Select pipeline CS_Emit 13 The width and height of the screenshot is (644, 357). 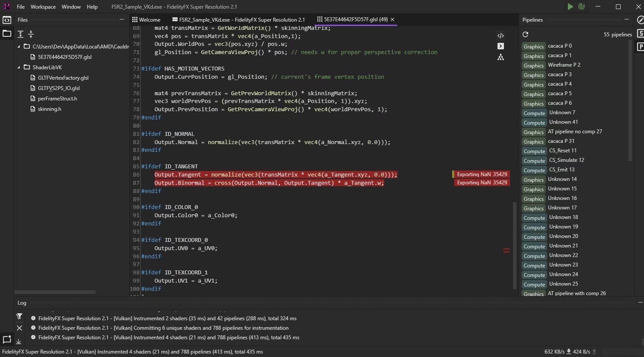pos(561,169)
